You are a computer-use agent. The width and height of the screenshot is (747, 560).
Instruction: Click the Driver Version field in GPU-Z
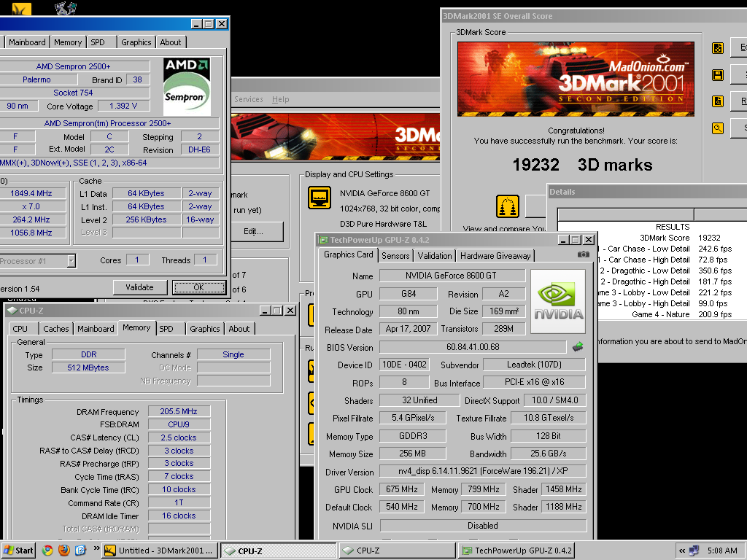tap(483, 471)
